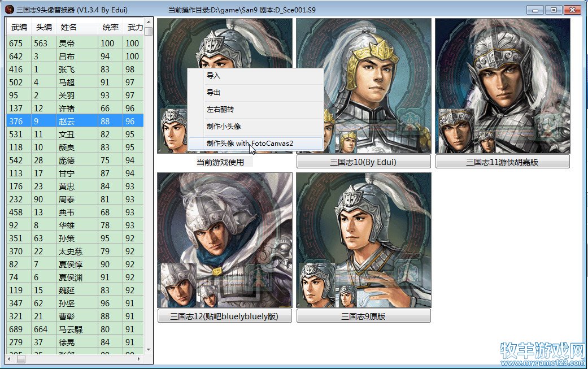Select the 典韦 row
The width and height of the screenshot is (588, 369).
pos(75,212)
